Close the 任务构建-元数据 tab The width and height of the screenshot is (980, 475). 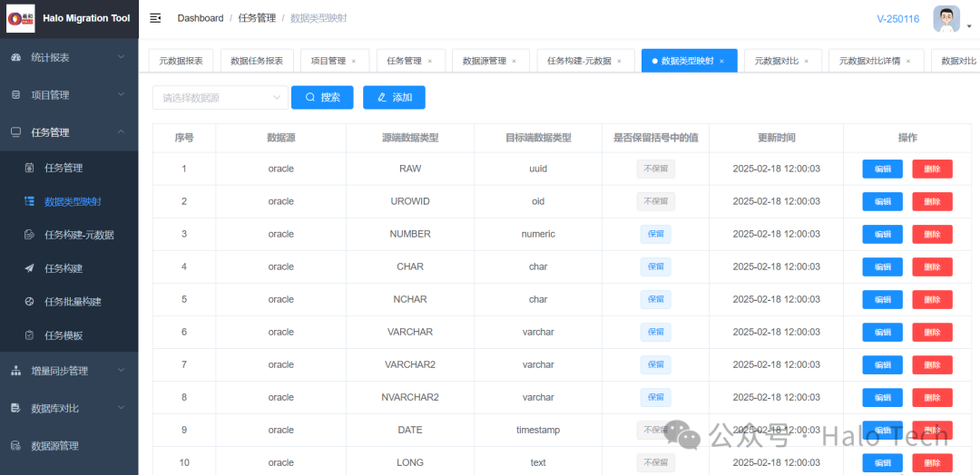point(620,61)
